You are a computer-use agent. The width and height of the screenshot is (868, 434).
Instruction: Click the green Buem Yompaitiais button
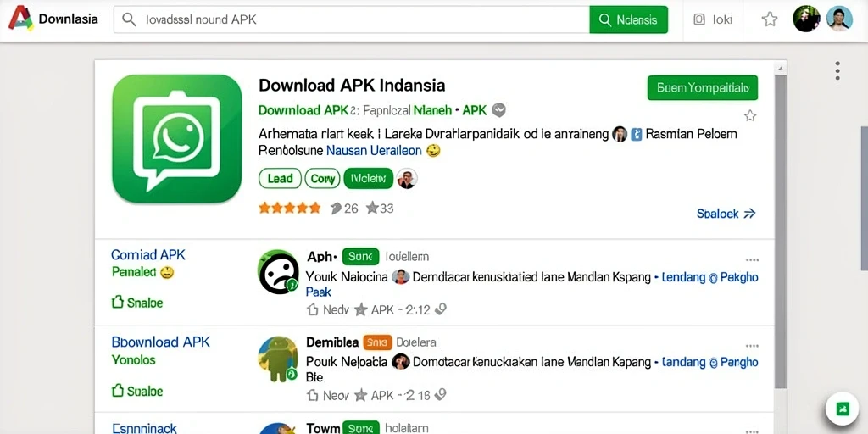pyautogui.click(x=703, y=87)
